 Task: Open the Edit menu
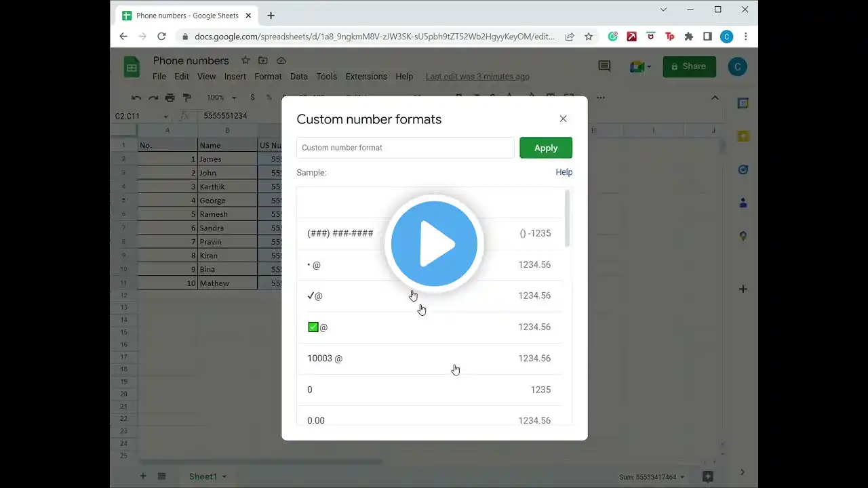[x=182, y=77]
